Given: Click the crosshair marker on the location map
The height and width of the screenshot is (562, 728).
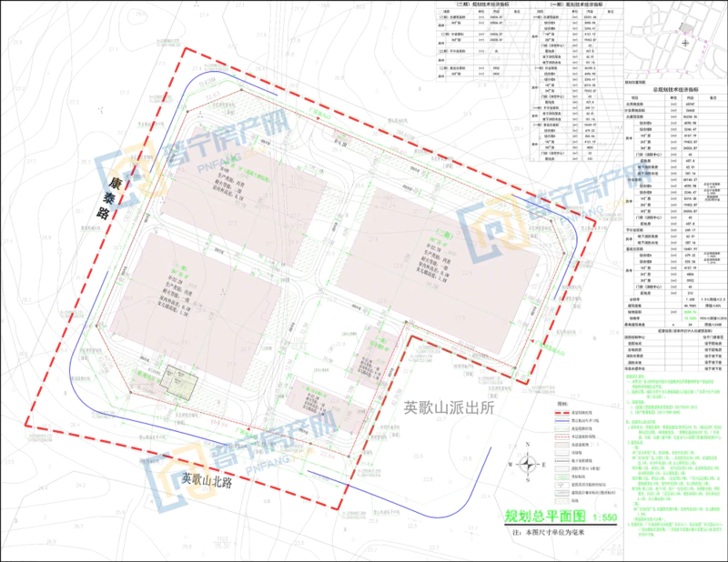Looking at the screenshot, I should coord(685,43).
